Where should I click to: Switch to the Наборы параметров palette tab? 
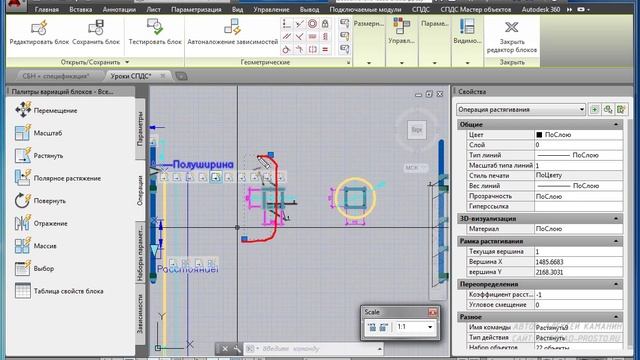tap(140, 252)
